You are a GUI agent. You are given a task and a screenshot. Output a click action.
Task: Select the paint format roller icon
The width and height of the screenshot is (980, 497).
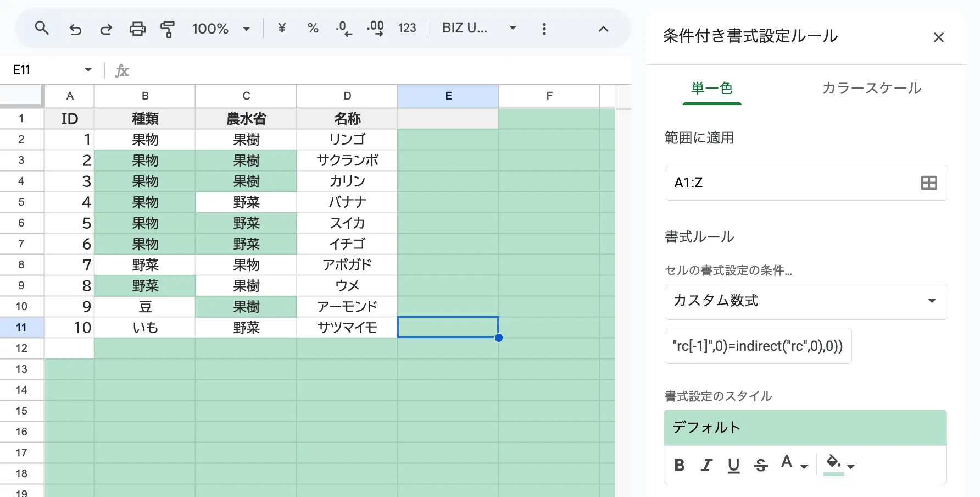(x=168, y=29)
